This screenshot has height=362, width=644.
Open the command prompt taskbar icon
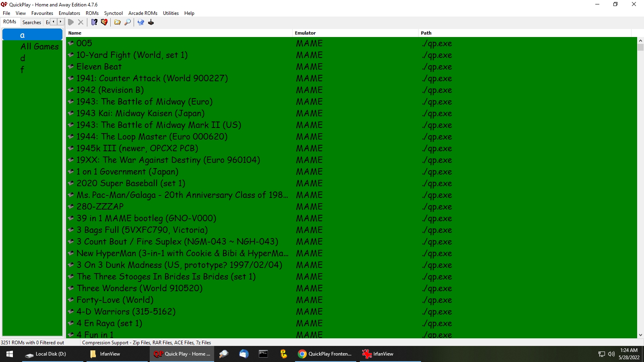click(264, 354)
